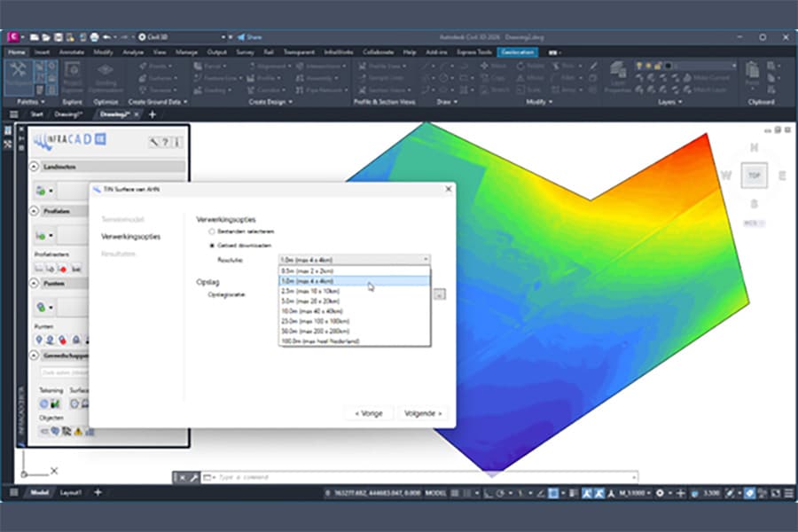
Task: Click the Stretch tool in Modify panel
Action: click(494, 90)
